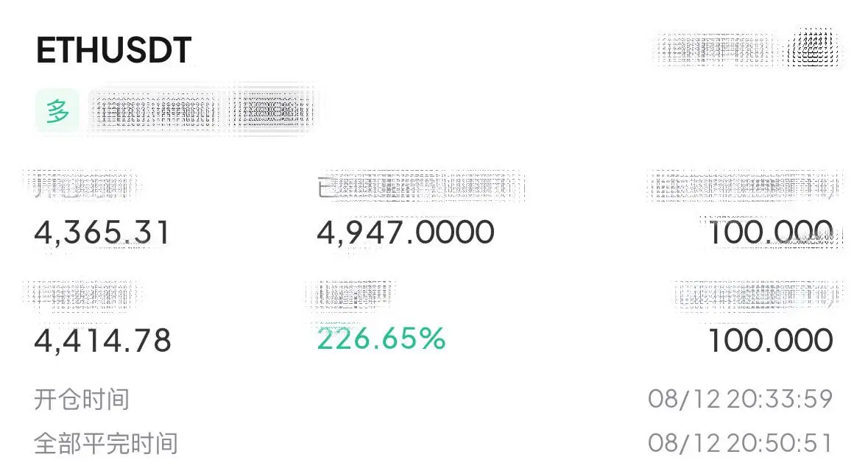868x471 pixels.
Task: Tap the second blurred gray tag after 多
Action: [271, 110]
